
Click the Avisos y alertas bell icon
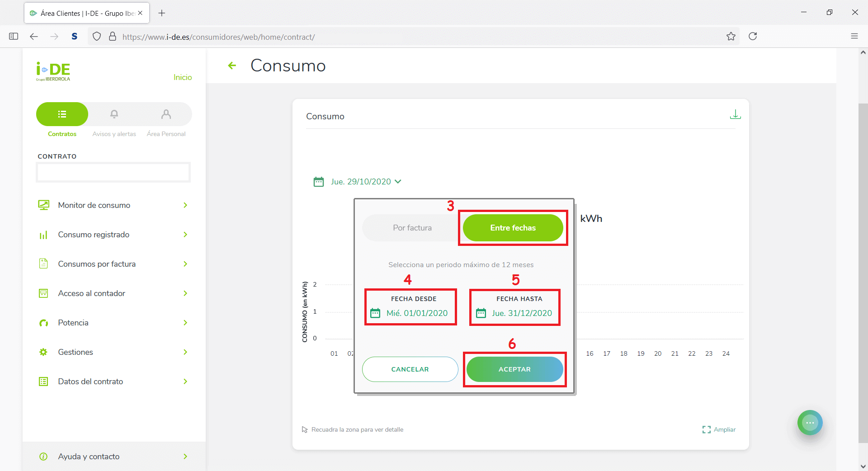114,114
